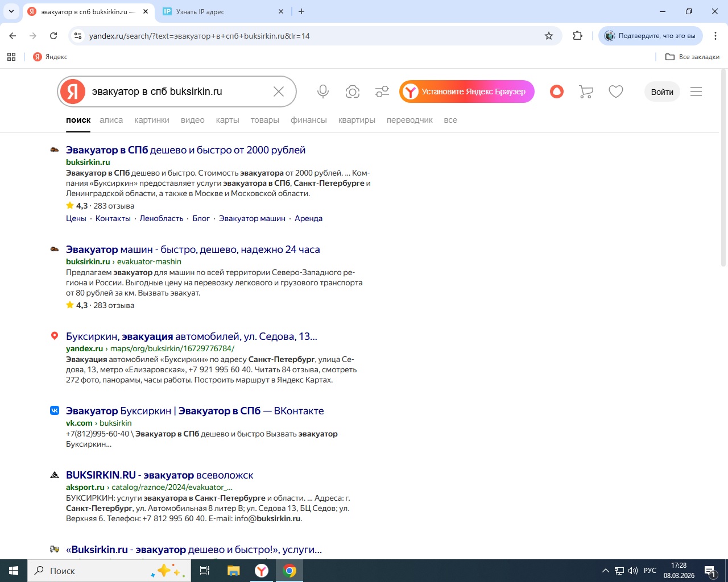
Task: Select the 'товары' search tab
Action: (x=265, y=120)
